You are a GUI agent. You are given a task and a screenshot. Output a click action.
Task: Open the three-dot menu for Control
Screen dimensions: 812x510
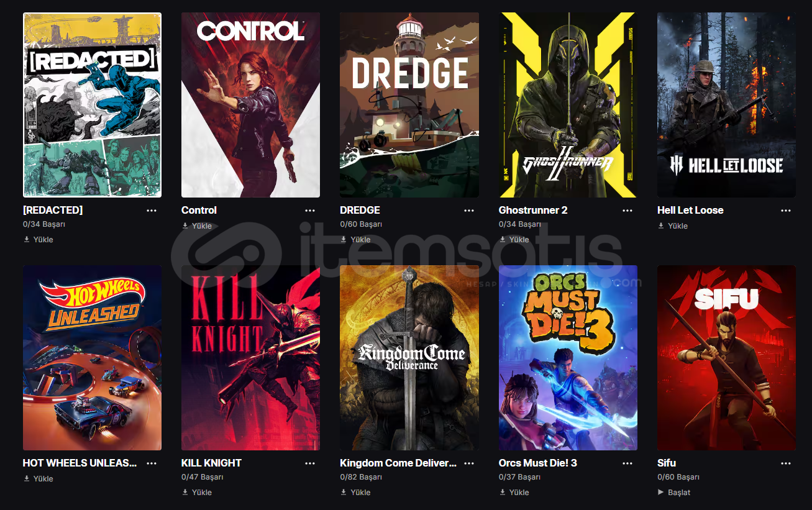[310, 211]
